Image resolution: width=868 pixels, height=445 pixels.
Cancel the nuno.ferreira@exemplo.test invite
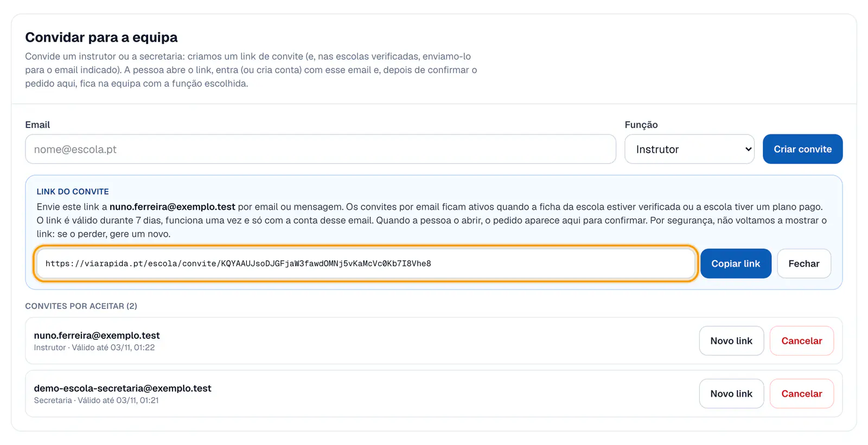click(801, 341)
